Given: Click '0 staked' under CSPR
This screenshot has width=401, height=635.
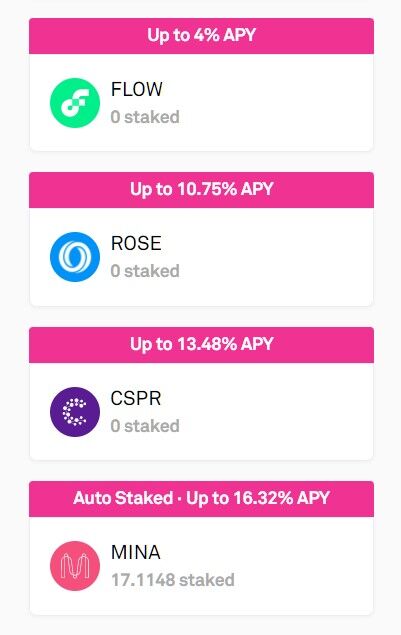Looking at the screenshot, I should tap(145, 426).
